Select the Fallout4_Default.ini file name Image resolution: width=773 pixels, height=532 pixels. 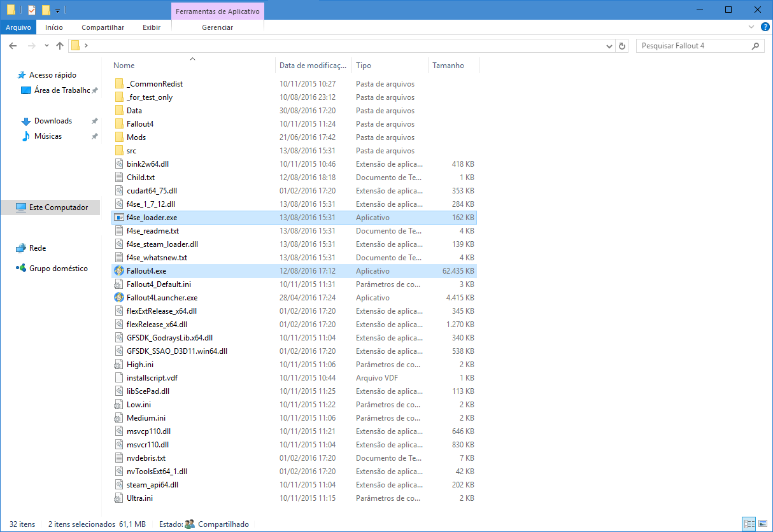point(159,284)
